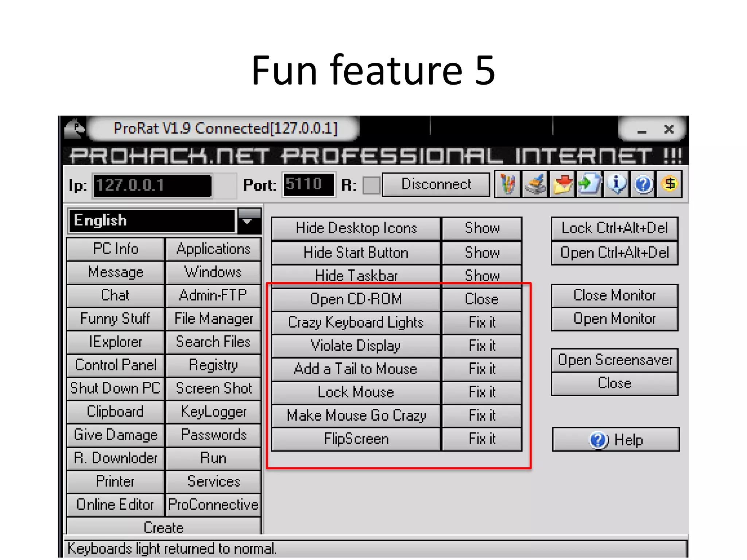Click the Port field showing 5110
The height and width of the screenshot is (560, 747).
click(x=309, y=184)
